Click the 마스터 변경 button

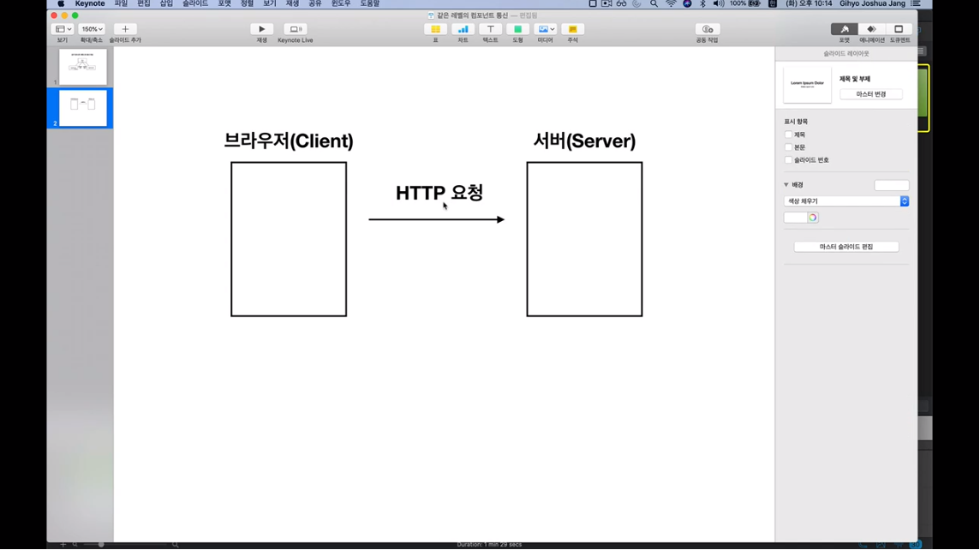tap(870, 94)
